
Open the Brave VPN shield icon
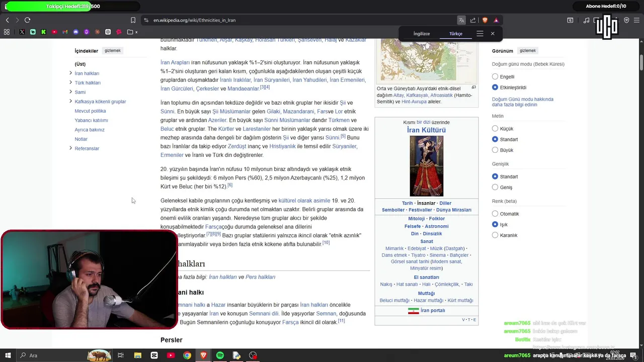pyautogui.click(x=626, y=20)
